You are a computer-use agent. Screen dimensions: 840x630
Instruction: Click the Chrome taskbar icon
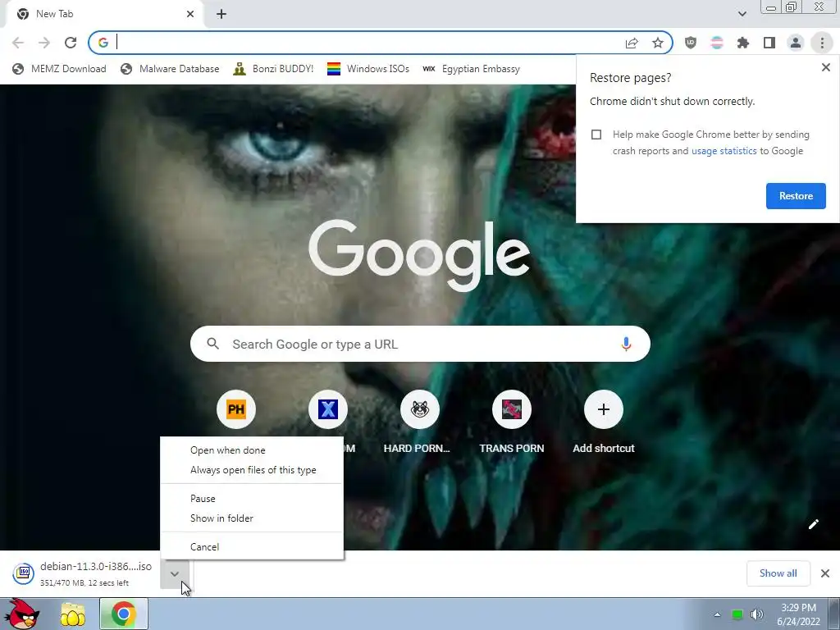tap(123, 614)
